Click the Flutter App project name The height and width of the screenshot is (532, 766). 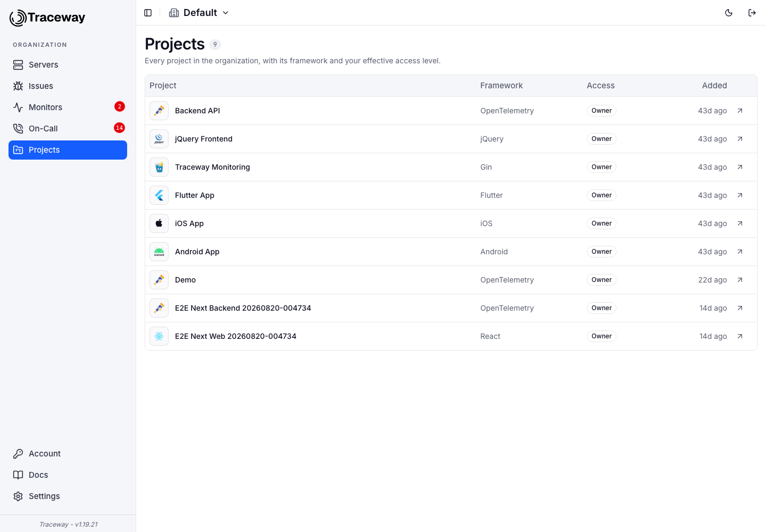pyautogui.click(x=195, y=195)
